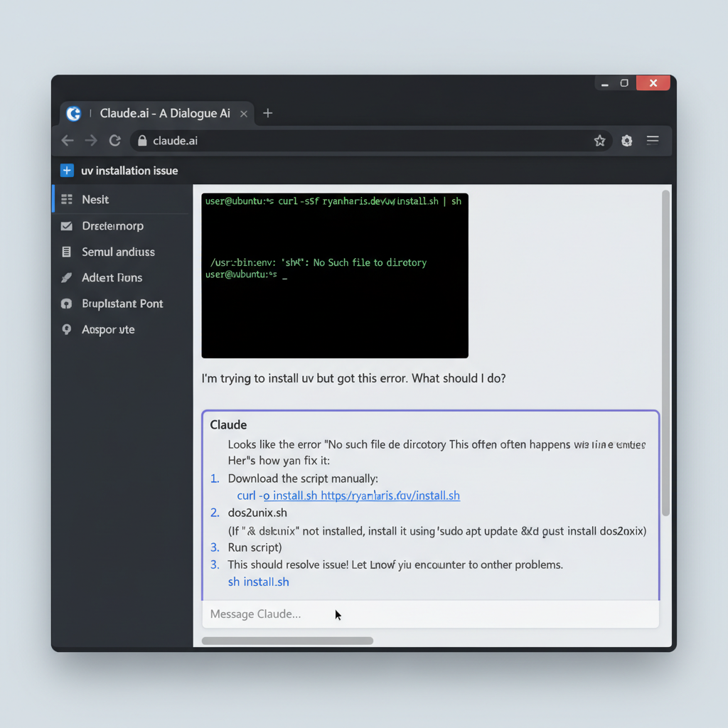This screenshot has width=728, height=728.
Task: Open the Bruplistant Pont sidebar item
Action: (122, 304)
